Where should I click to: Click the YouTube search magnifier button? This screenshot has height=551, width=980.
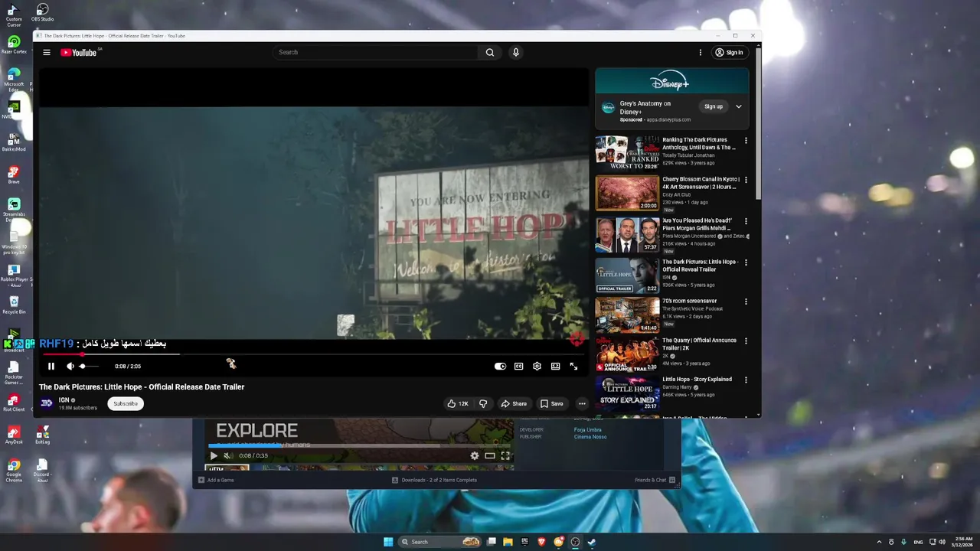pyautogui.click(x=490, y=53)
